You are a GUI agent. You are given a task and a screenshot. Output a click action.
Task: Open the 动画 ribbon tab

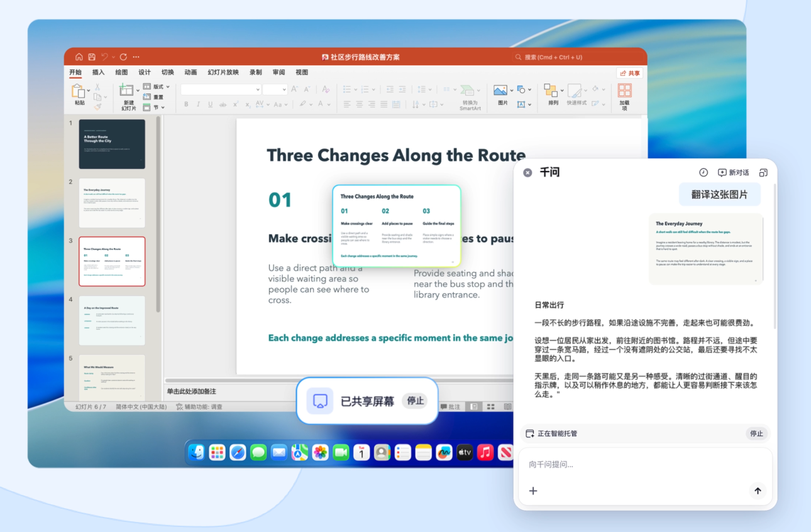pyautogui.click(x=190, y=72)
